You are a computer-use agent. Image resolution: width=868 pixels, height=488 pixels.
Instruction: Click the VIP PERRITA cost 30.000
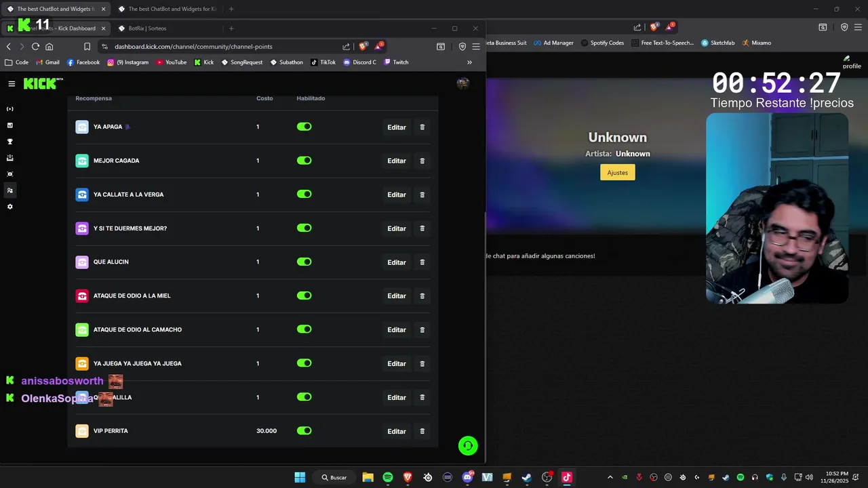[267, 431]
